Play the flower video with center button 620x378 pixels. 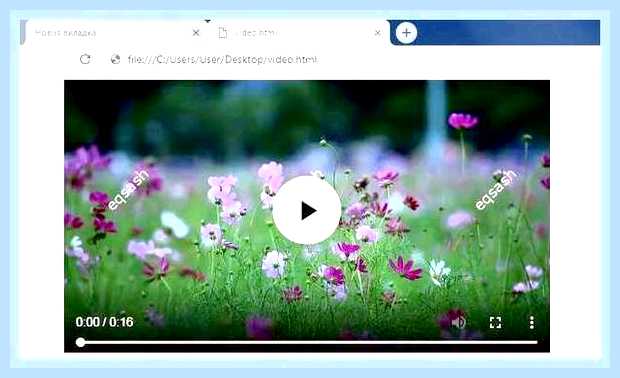pos(307,210)
